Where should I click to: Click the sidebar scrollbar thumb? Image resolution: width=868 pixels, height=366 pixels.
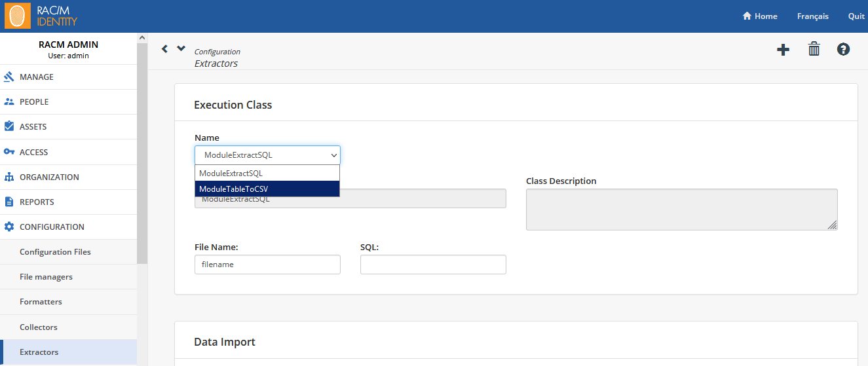[x=142, y=154]
